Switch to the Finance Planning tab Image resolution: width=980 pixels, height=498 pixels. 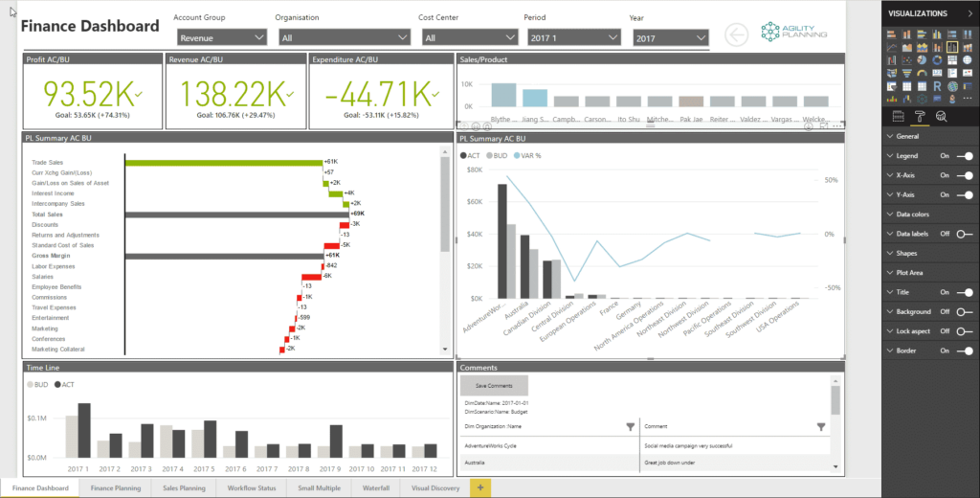(115, 488)
